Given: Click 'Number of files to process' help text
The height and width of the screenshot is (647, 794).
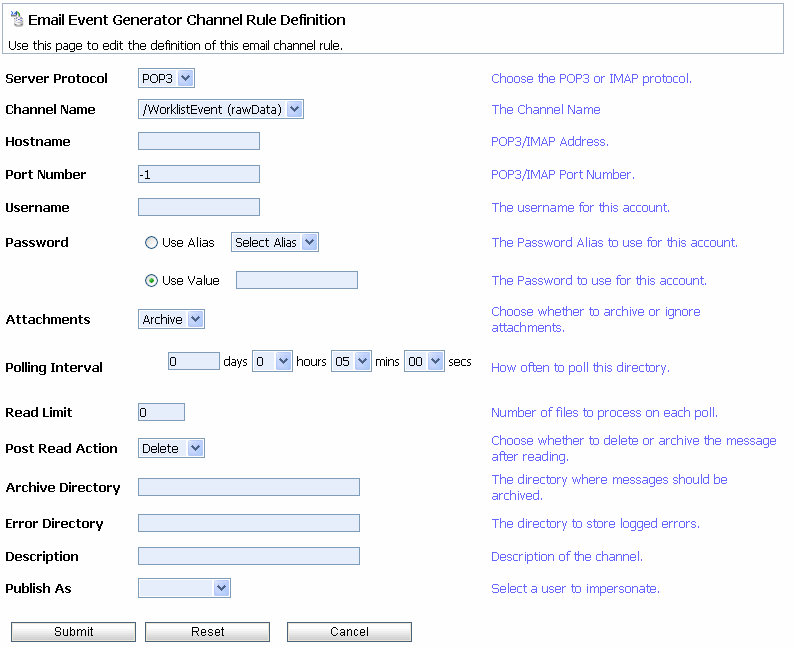Looking at the screenshot, I should tap(605, 413).
